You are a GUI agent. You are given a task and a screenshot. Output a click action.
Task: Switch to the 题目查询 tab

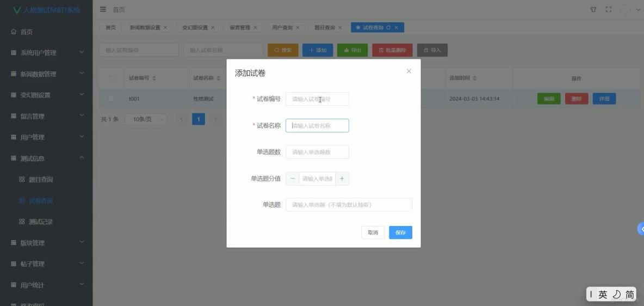coord(325,28)
